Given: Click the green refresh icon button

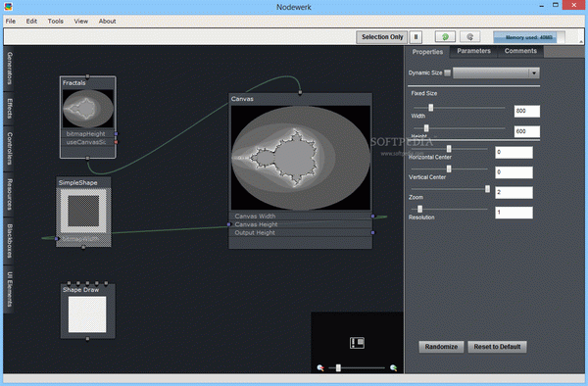Looking at the screenshot, I should [x=445, y=36].
